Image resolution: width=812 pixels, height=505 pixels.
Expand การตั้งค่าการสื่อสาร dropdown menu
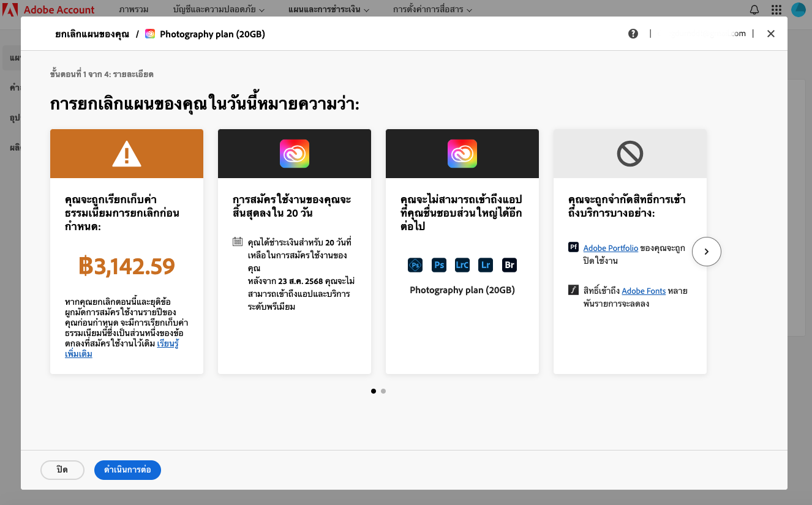point(432,10)
